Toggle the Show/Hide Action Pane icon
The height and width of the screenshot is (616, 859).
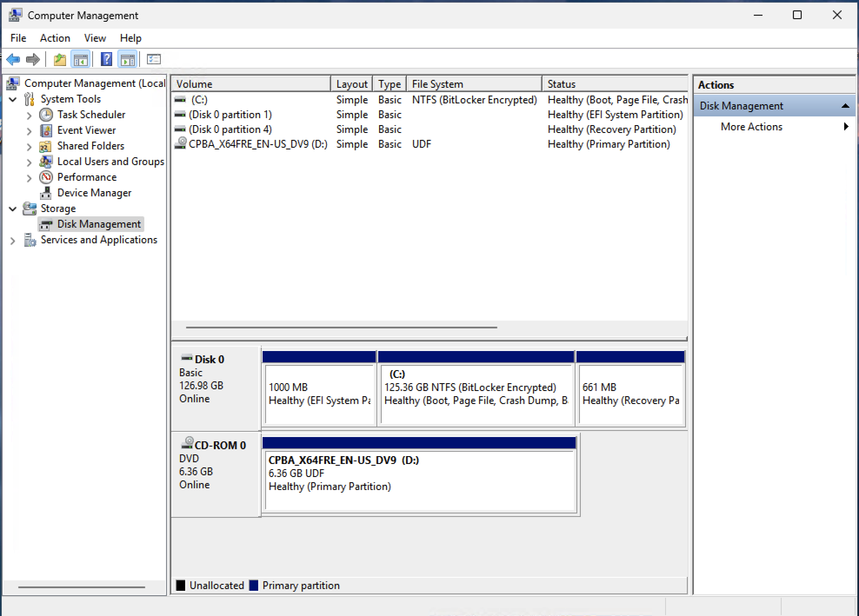coord(128,59)
